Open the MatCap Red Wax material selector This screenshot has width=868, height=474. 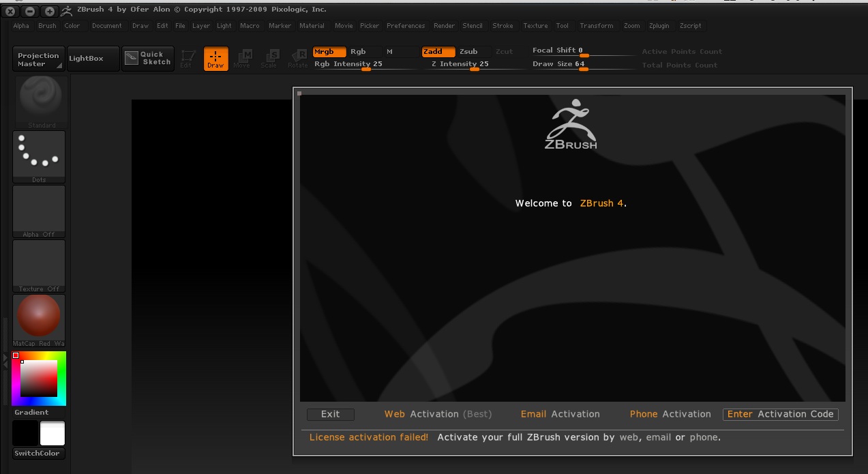point(40,321)
